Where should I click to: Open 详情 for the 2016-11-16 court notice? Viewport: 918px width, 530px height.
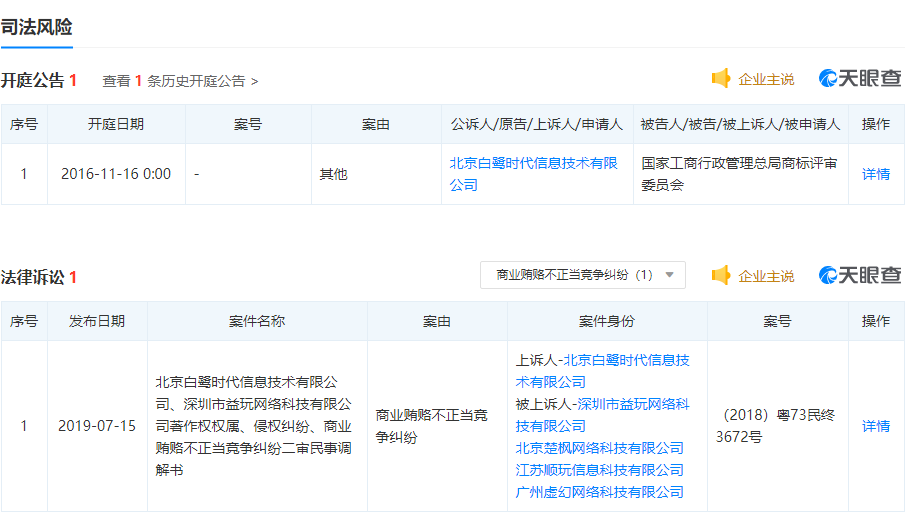pos(876,174)
